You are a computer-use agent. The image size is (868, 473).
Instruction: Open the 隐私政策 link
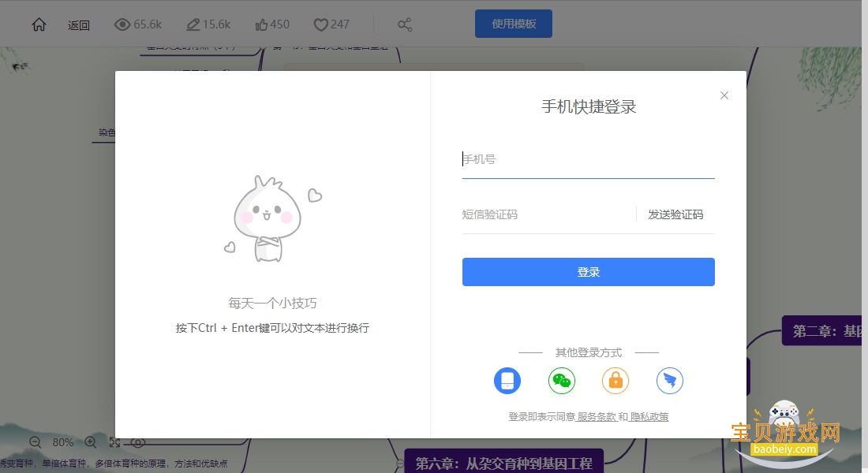click(x=649, y=416)
